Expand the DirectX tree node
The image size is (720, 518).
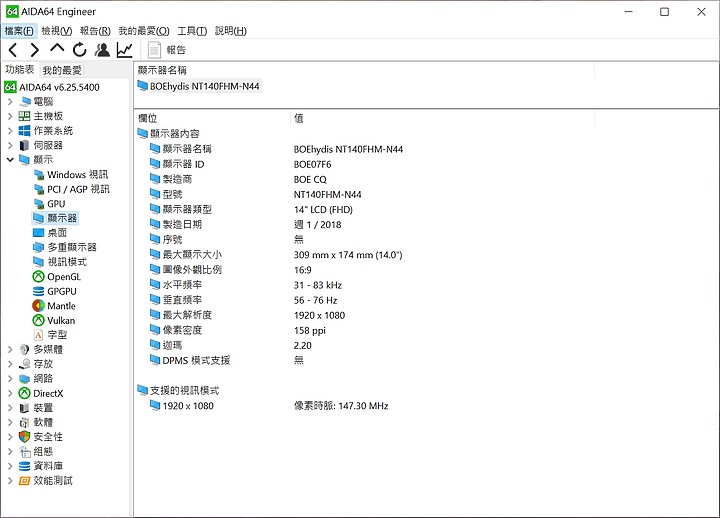(x=10, y=394)
